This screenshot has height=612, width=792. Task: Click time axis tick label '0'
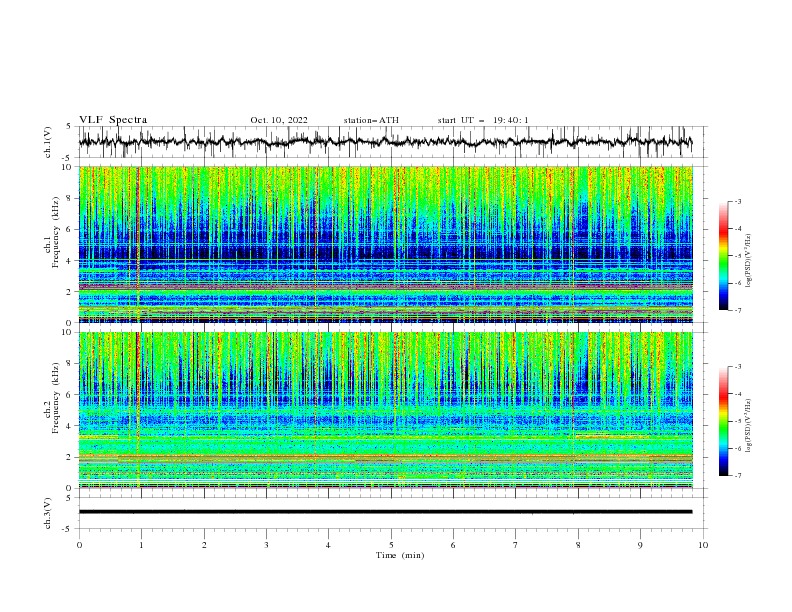[79, 545]
